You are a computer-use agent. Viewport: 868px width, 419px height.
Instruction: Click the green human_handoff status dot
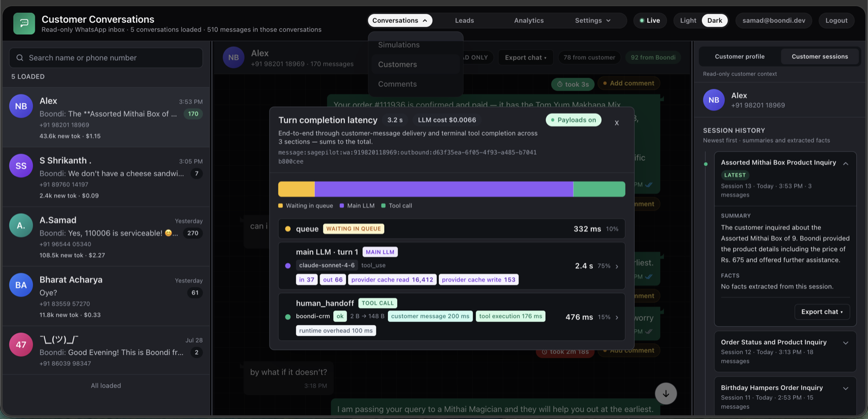click(288, 317)
